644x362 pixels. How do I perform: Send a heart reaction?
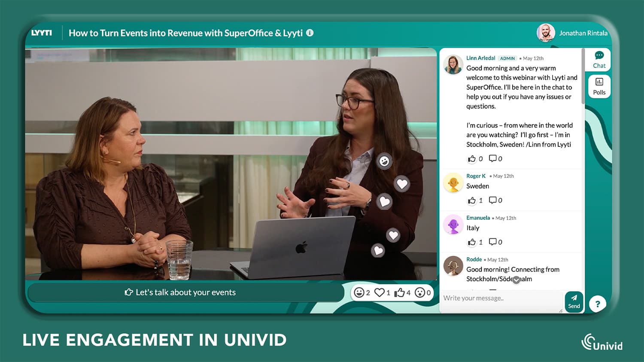[x=380, y=292]
